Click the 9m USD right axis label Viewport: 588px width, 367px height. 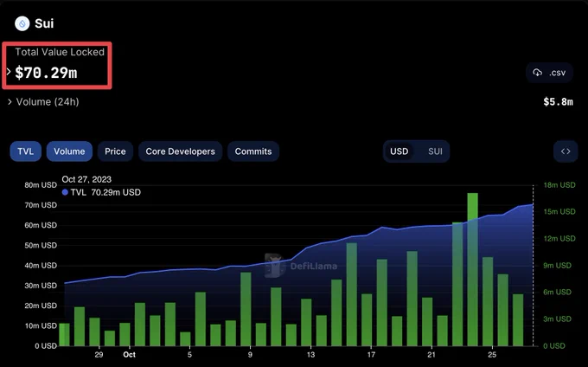[557, 266]
